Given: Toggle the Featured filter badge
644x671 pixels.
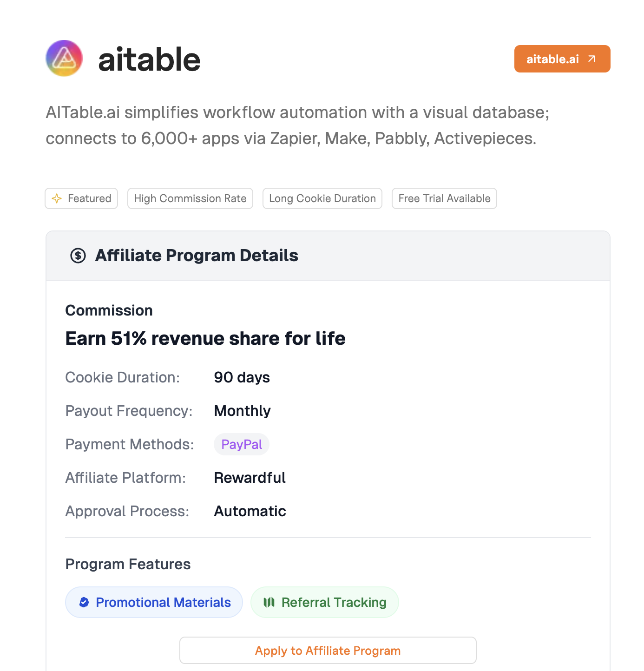Looking at the screenshot, I should pyautogui.click(x=81, y=198).
